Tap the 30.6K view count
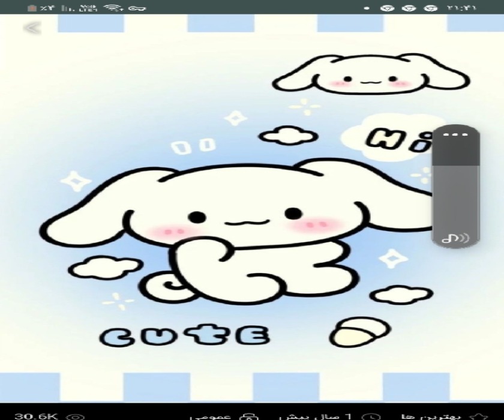The width and height of the screenshot is (504, 420). pyautogui.click(x=36, y=416)
